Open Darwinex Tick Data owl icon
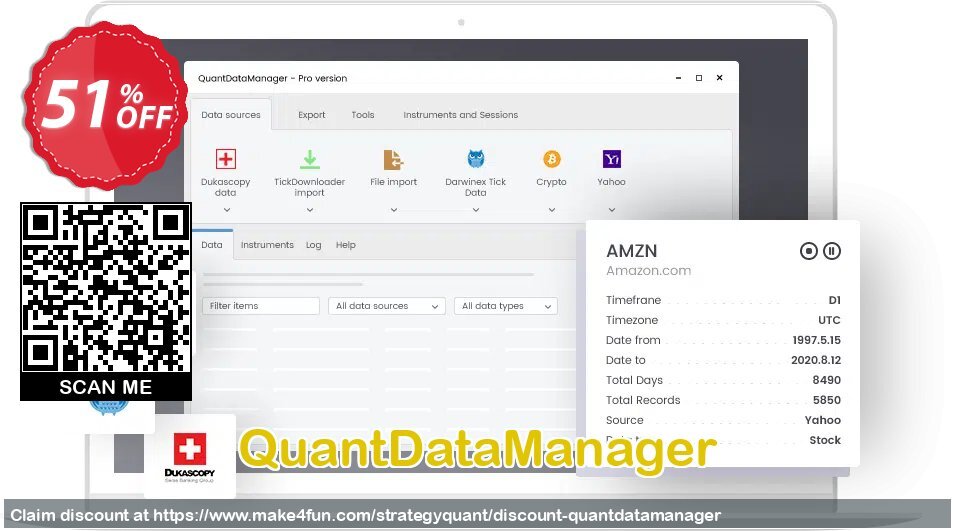This screenshot has height=531, width=954. 476,159
